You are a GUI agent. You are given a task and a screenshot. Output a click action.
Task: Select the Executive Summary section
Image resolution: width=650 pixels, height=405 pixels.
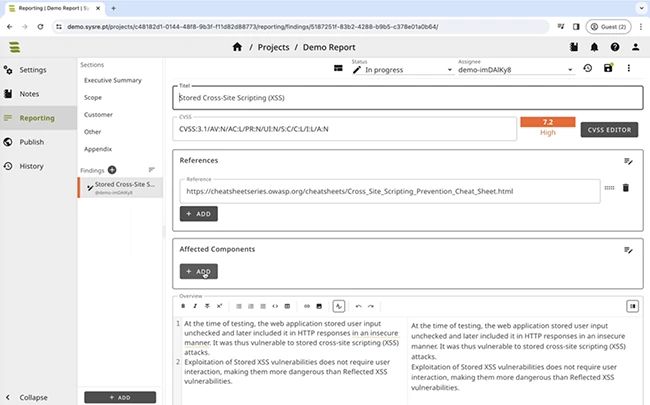(113, 80)
